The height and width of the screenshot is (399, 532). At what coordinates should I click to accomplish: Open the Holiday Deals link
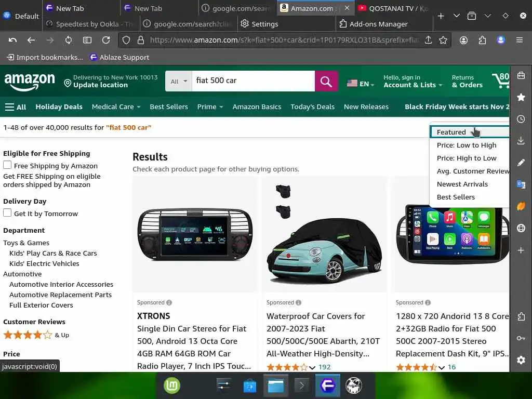coord(59,107)
